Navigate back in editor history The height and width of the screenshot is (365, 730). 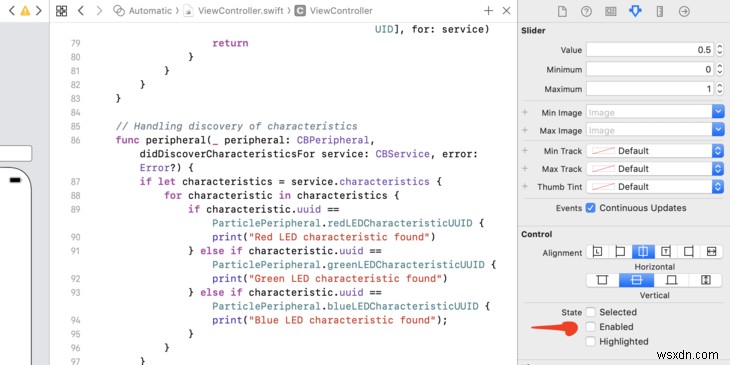click(81, 11)
